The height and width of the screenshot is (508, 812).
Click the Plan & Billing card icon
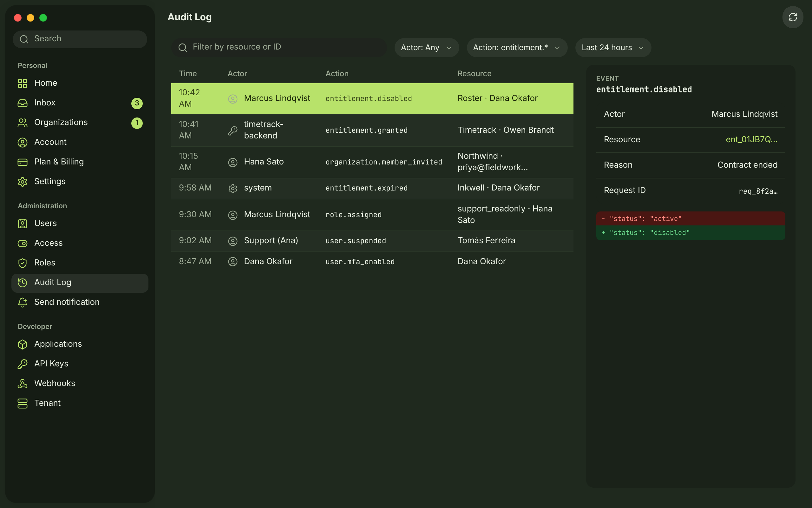pos(23,162)
